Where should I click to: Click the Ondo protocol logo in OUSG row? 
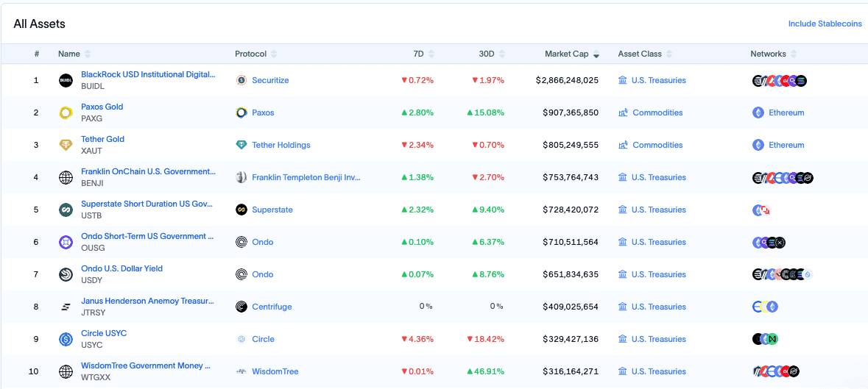(241, 242)
